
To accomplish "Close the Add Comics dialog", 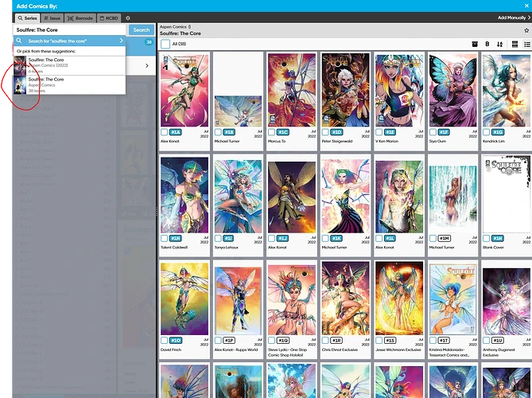I will [527, 6].
